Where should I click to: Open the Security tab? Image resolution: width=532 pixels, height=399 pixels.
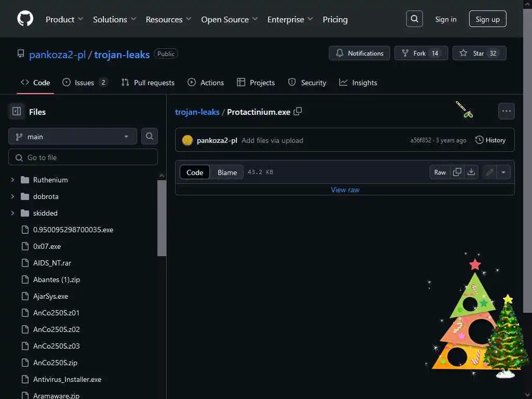(307, 83)
